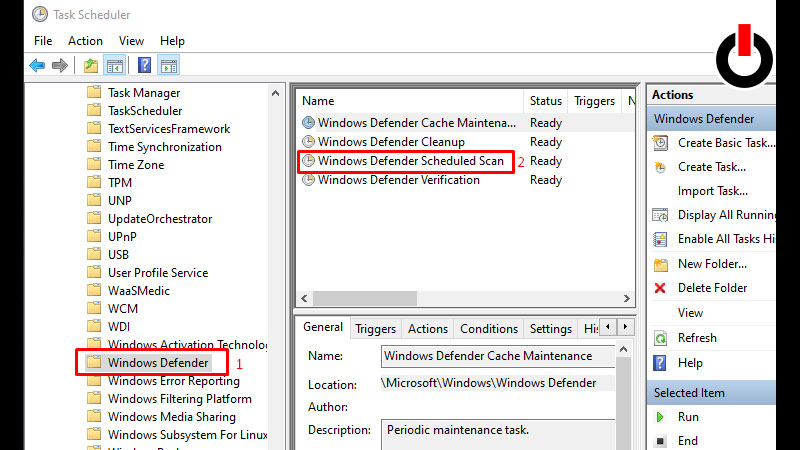Click the green Refresh icon
Viewport: 800px width, 450px height.
[660, 338]
